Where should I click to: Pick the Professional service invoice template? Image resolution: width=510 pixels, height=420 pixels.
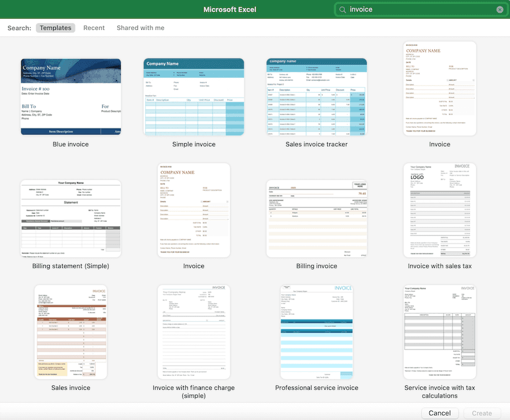pyautogui.click(x=317, y=332)
